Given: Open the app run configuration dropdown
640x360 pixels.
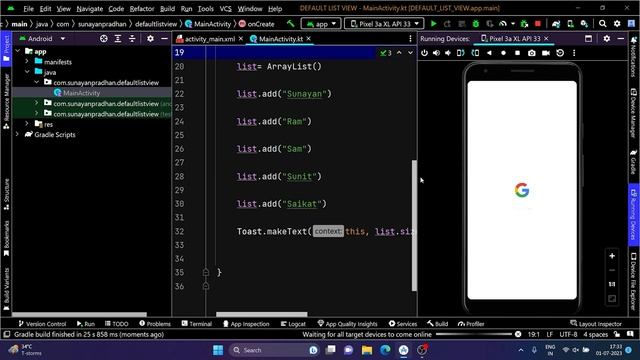Looking at the screenshot, I should click(321, 24).
